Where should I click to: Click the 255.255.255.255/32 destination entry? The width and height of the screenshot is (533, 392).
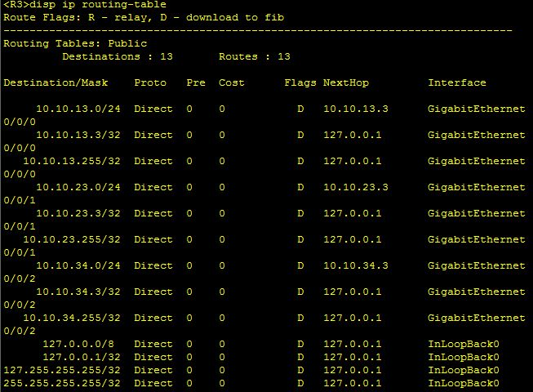click(62, 383)
